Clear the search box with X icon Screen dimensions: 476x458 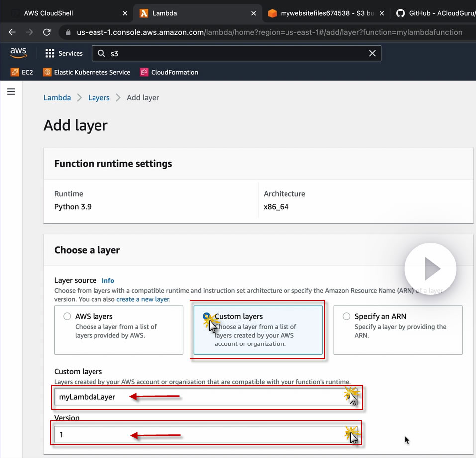pos(372,53)
